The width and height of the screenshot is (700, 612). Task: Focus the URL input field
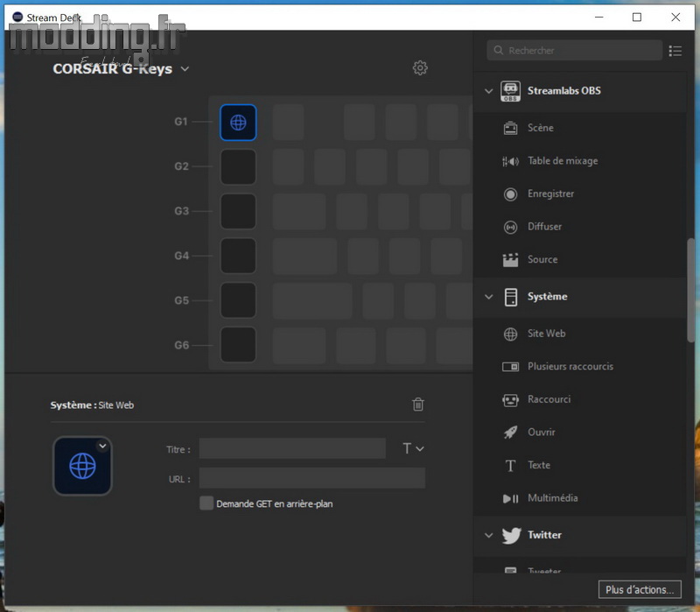pos(312,478)
